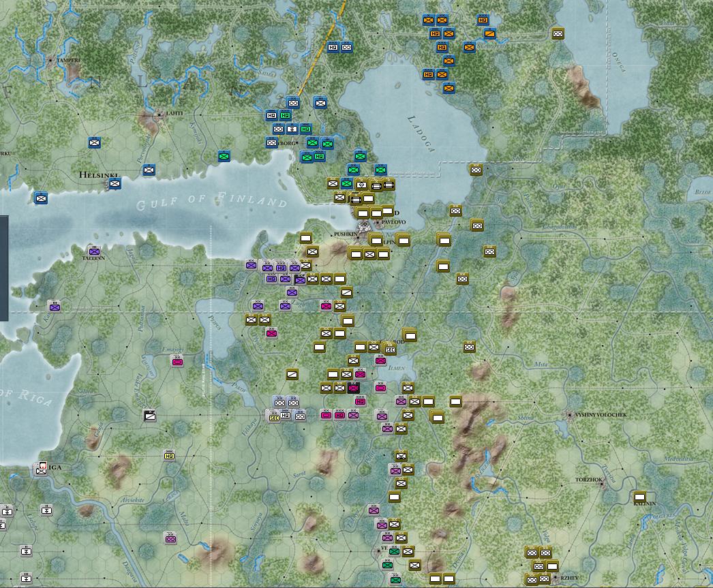Image resolution: width=713 pixels, height=588 pixels.
Task: Click the Helsinki city label
Action: [x=99, y=175]
